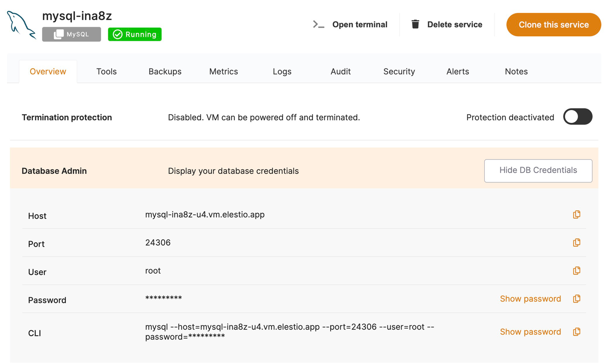The height and width of the screenshot is (364, 606).
Task: Click the trash icon to delete service
Action: 415,24
